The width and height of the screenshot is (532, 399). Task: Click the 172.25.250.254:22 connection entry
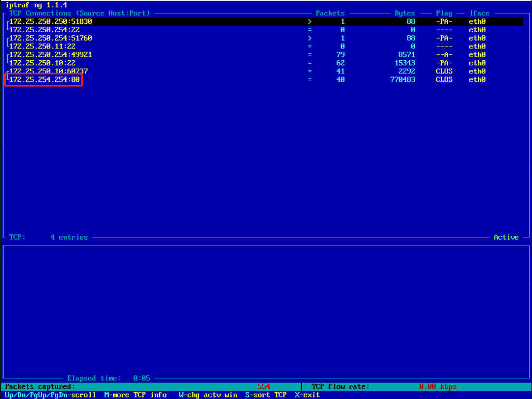[x=44, y=30]
